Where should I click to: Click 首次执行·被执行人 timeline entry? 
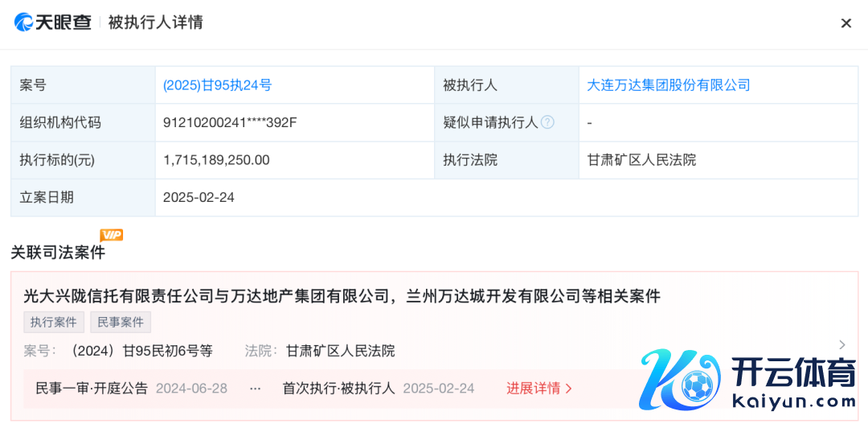click(338, 389)
